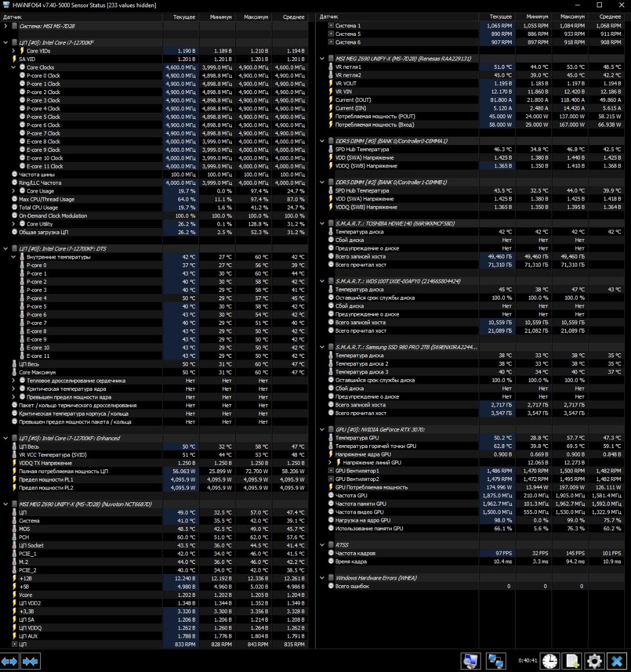Viewport: 631px width, 672px height.
Task: Click the Время кадра circle icon
Action: (x=331, y=562)
